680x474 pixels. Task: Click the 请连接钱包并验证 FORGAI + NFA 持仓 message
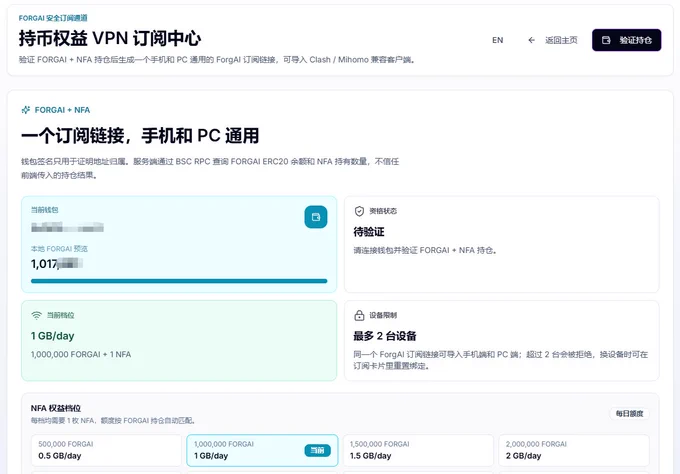click(425, 250)
